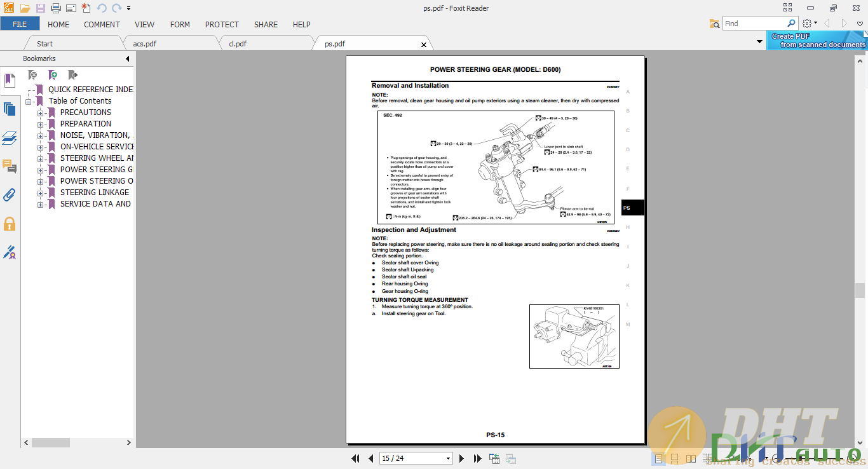Click the advanced search folder icon
Image resolution: width=868 pixels, height=469 pixels.
(714, 24)
